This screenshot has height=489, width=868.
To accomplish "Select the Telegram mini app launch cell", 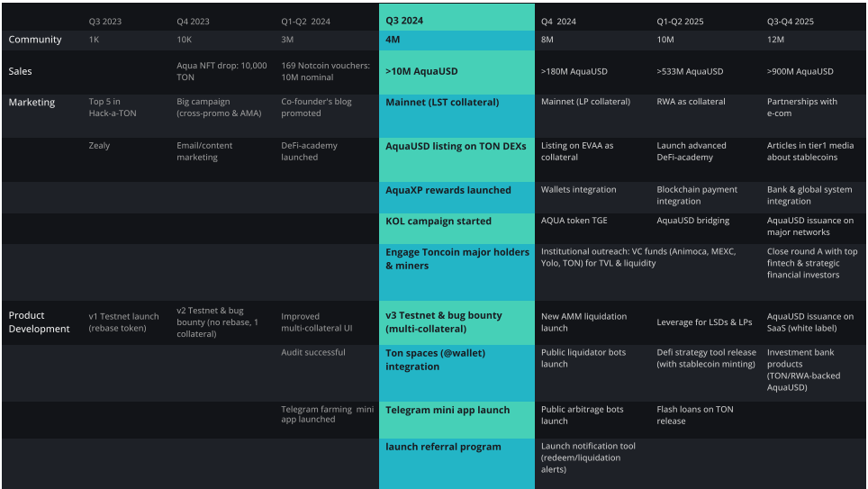I will coord(448,410).
